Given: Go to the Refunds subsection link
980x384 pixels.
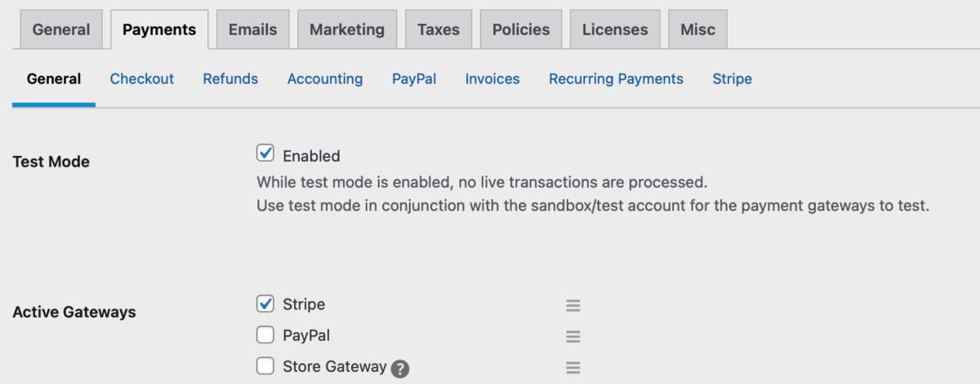Looking at the screenshot, I should 230,79.
